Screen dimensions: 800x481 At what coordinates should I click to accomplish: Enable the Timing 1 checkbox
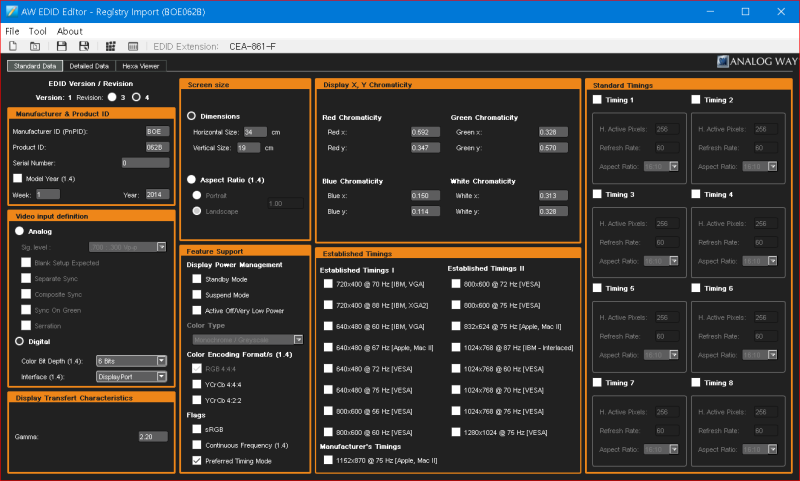pyautogui.click(x=598, y=100)
